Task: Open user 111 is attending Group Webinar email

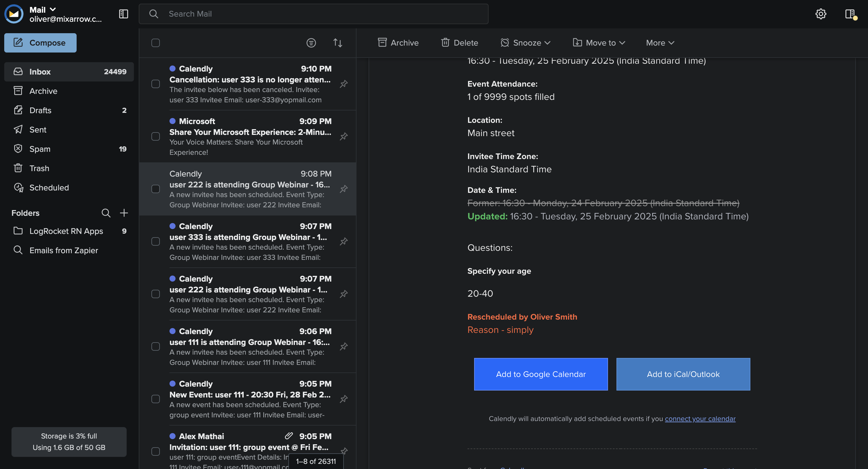Action: tap(248, 346)
